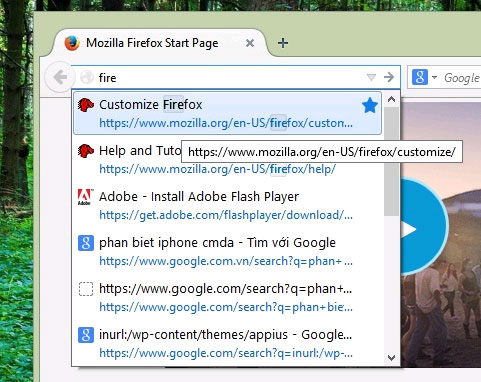Click the Adobe logo favicon
This screenshot has height=382, width=481.
point(86,197)
